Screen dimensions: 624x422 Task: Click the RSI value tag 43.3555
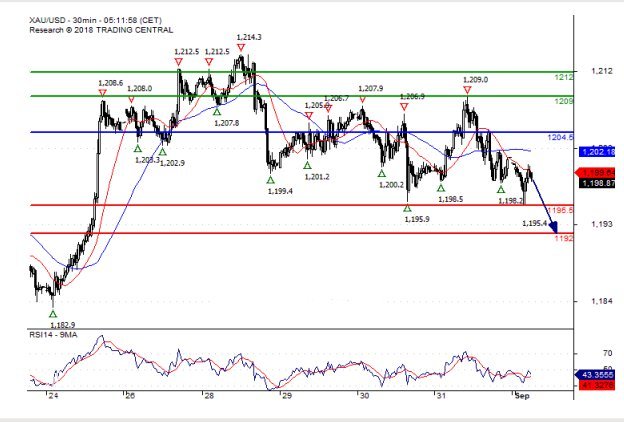(x=595, y=374)
